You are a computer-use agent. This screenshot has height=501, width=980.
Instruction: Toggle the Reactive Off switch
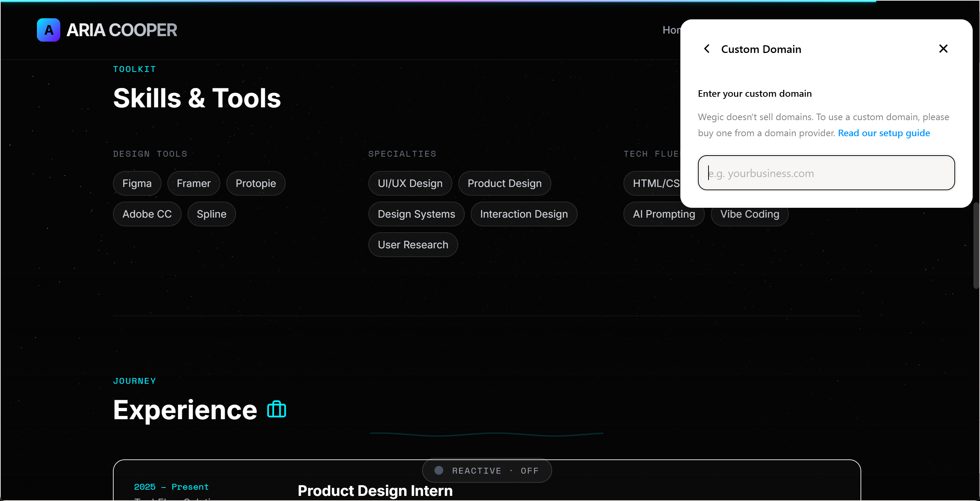tap(487, 471)
